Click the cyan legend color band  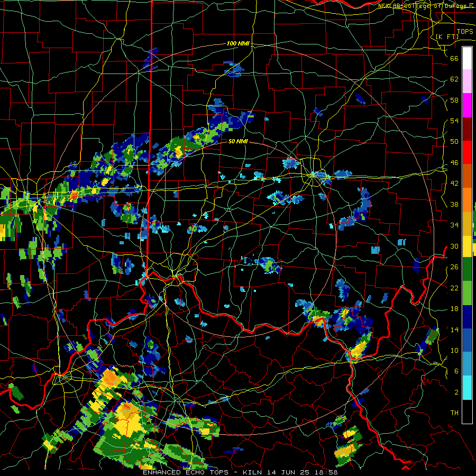467,388
